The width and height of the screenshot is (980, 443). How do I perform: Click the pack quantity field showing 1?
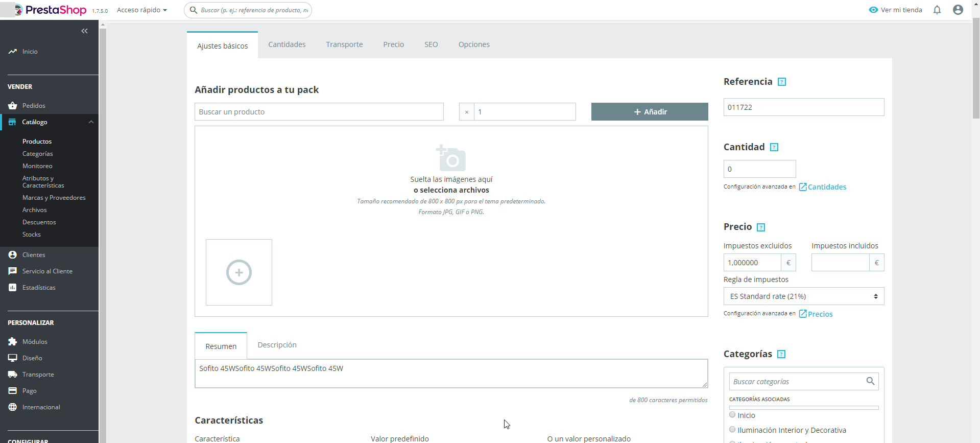(x=525, y=112)
